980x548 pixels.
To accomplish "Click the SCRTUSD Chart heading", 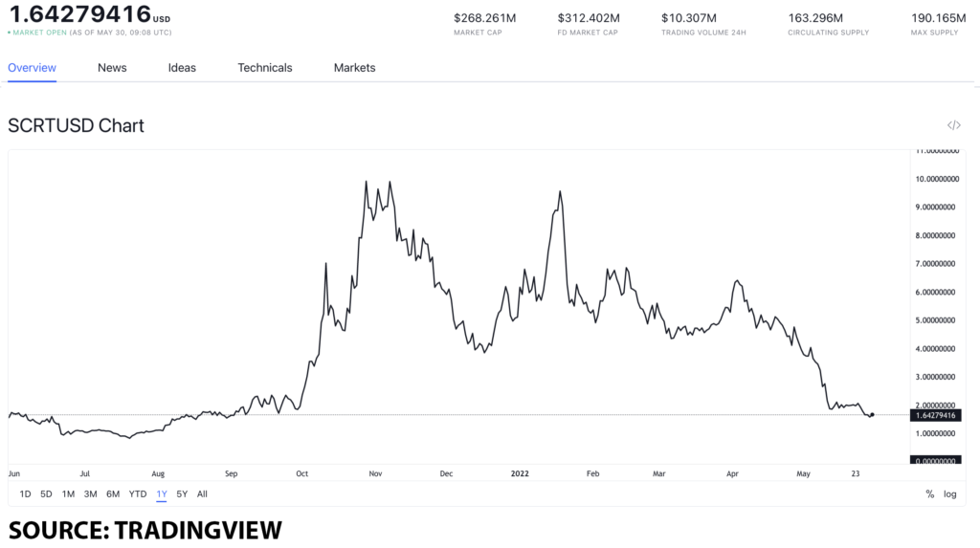I will point(76,125).
